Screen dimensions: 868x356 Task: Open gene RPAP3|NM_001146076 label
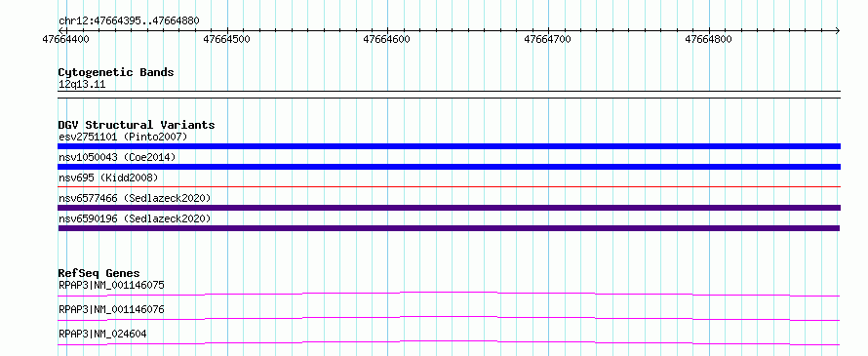coord(111,309)
